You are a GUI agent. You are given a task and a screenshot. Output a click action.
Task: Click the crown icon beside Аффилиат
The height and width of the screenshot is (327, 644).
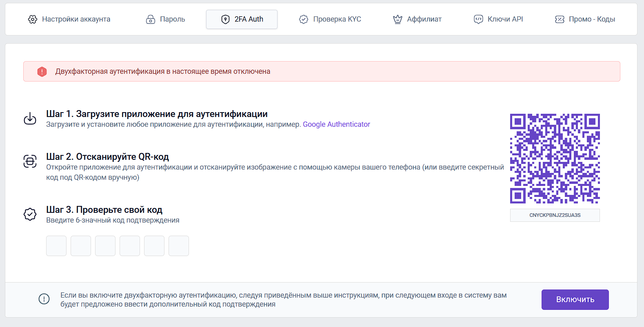click(x=398, y=19)
